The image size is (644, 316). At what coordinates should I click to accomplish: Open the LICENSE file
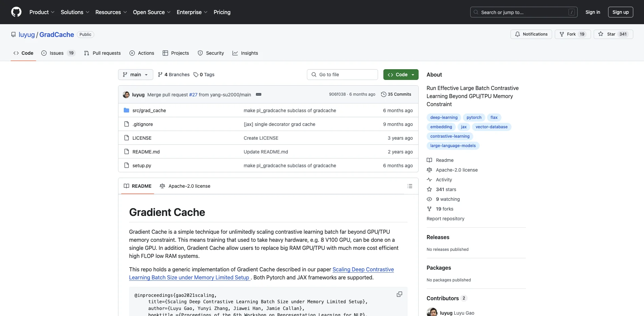(142, 138)
